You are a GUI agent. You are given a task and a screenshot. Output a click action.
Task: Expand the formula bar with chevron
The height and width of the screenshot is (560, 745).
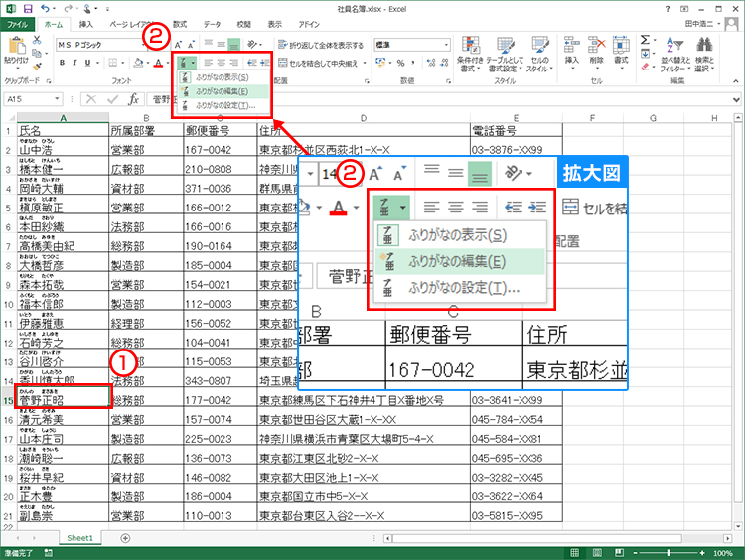[x=735, y=99]
